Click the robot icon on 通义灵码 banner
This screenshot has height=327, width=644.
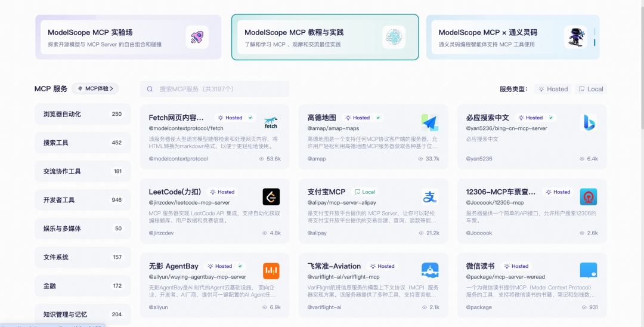[x=575, y=38]
